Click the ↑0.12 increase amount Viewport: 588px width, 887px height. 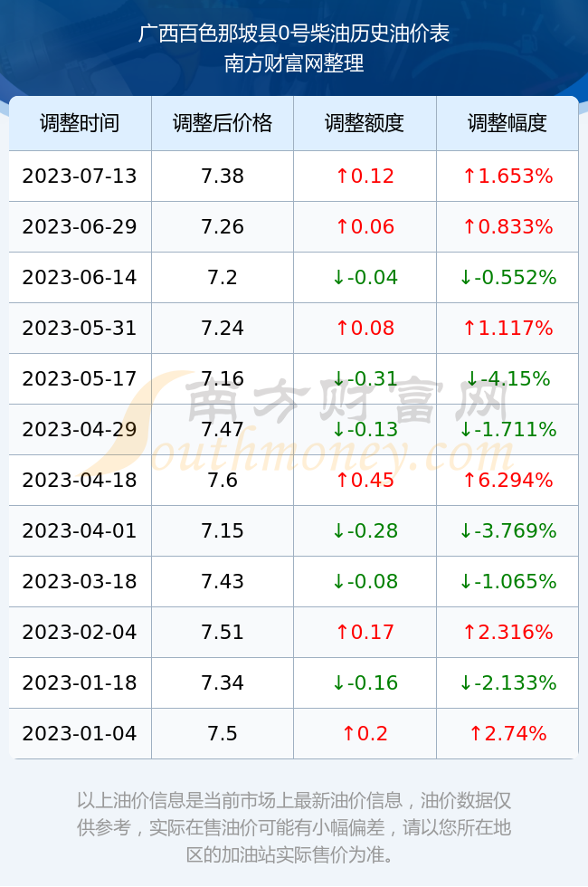point(365,176)
